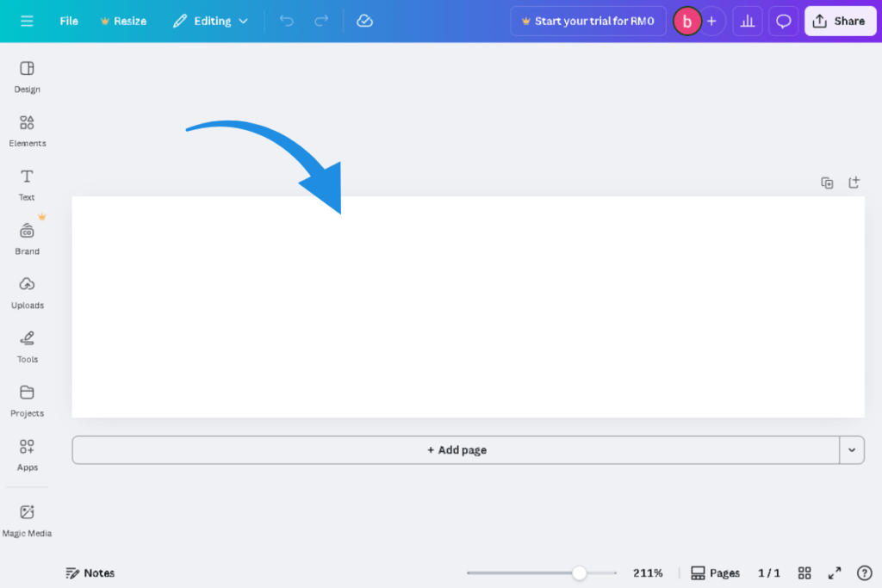Open the Uploads panel
Viewport: 882px width, 588px height.
27,293
